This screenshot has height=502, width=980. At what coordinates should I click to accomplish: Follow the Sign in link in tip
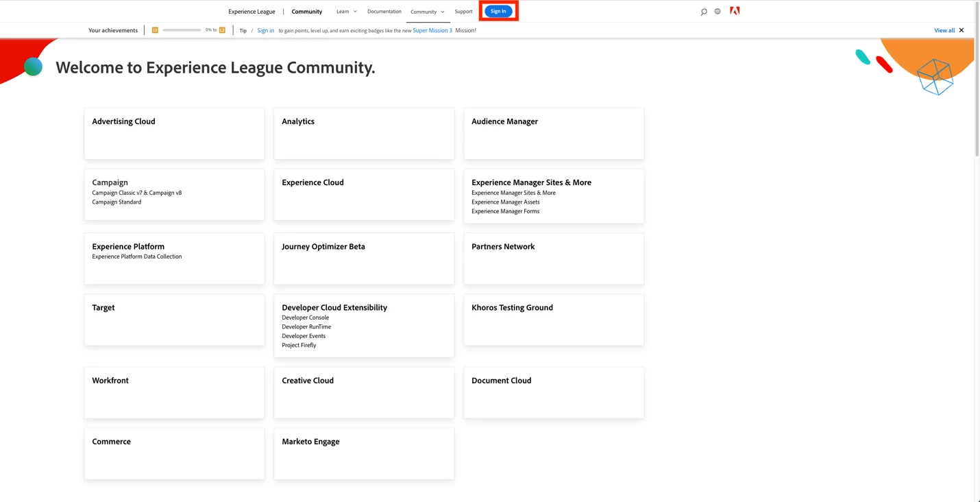[x=266, y=30]
